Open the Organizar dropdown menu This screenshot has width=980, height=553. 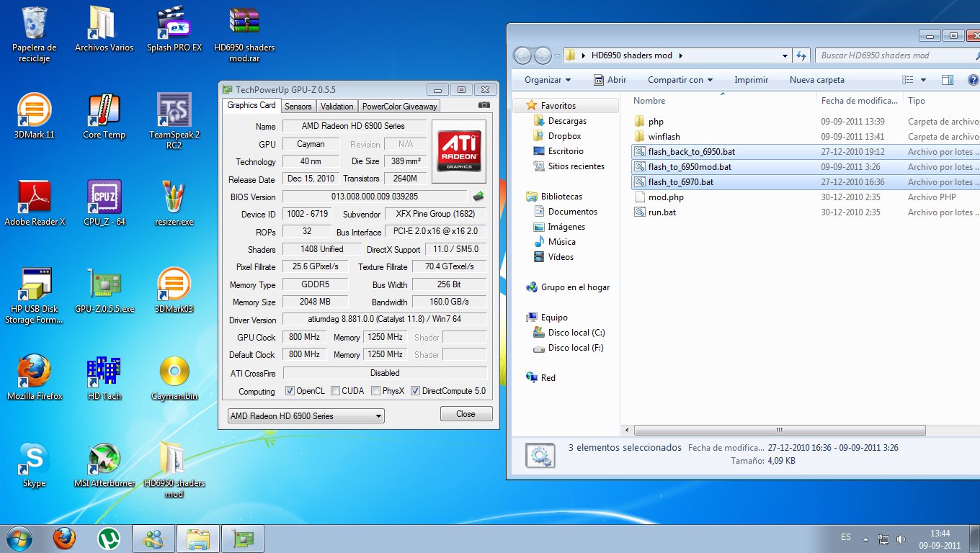click(x=548, y=80)
